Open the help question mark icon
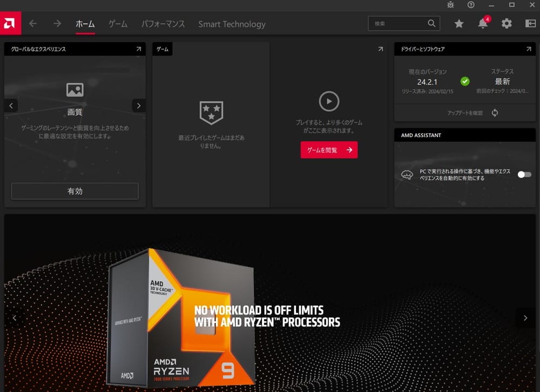 tap(471, 5)
